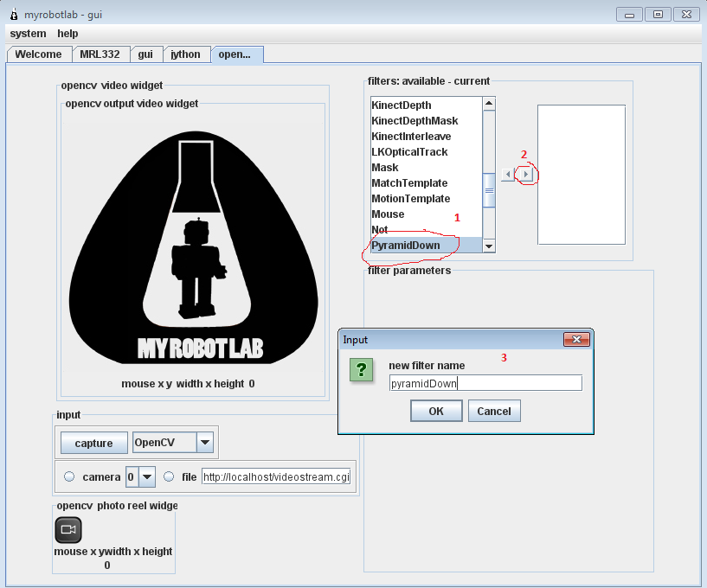Click the file URL input field
Viewport: 707px width, 588px height.
pyautogui.click(x=276, y=476)
